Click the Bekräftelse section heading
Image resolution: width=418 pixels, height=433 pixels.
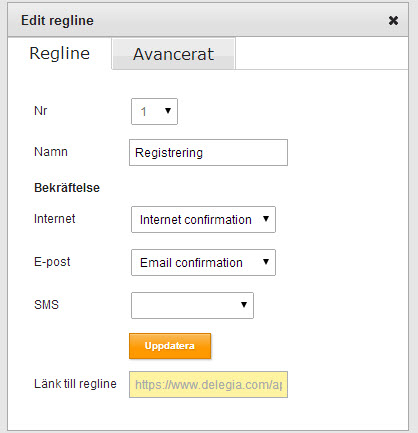[x=67, y=188]
